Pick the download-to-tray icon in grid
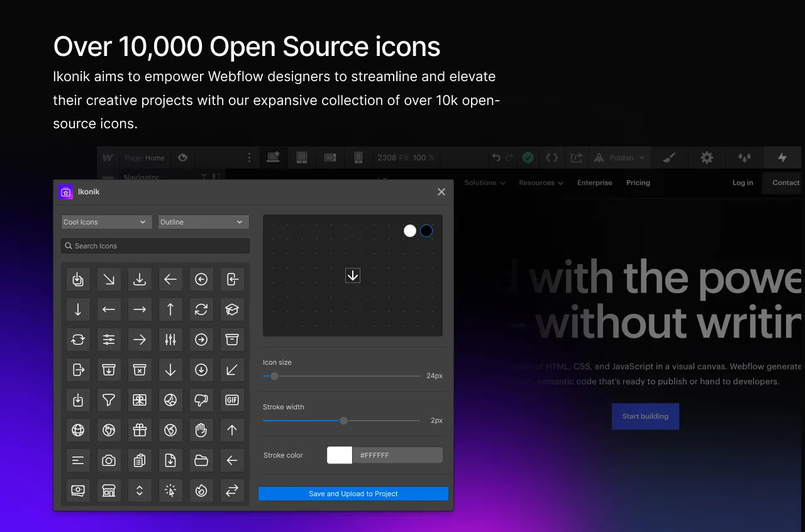This screenshot has height=532, width=805. [x=140, y=279]
